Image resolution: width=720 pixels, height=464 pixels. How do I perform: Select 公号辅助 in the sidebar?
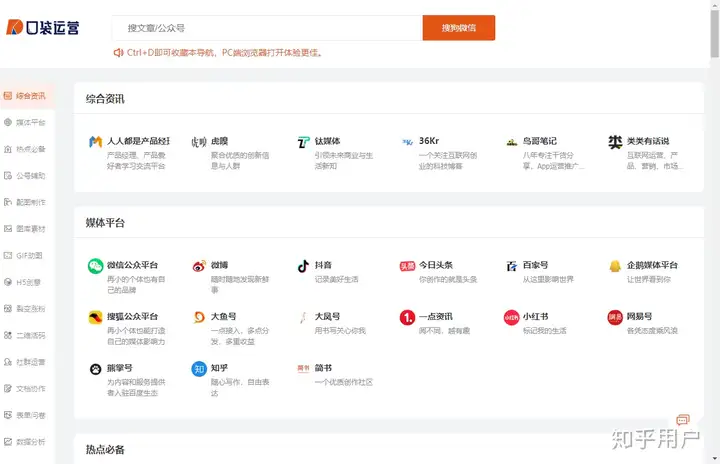(27, 175)
